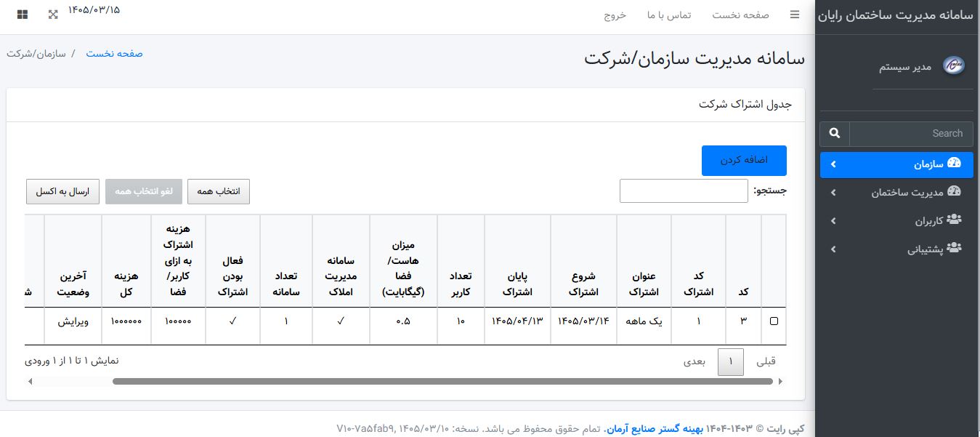Image resolution: width=980 pixels, height=437 pixels.
Task: Click the blue اضافه کردن button
Action: tap(744, 161)
